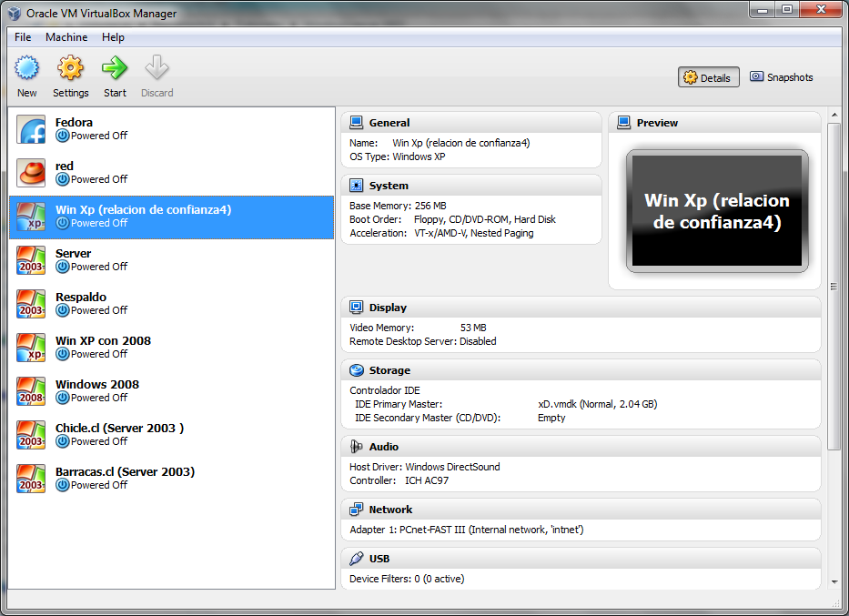
Task: Click the Network section icon
Action: pos(357,510)
